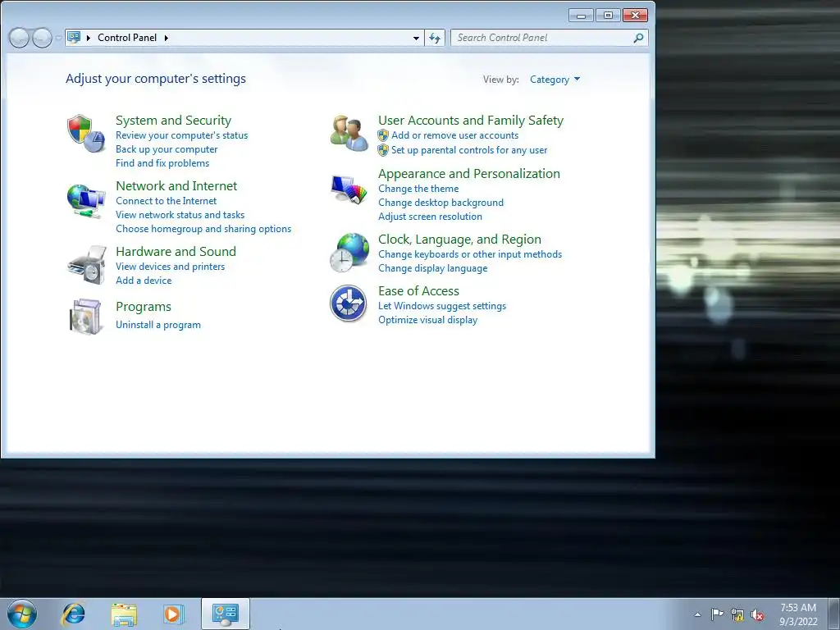Expand the arrow after Control Panel in the breadcrumb
The height and width of the screenshot is (630, 840).
click(x=166, y=38)
